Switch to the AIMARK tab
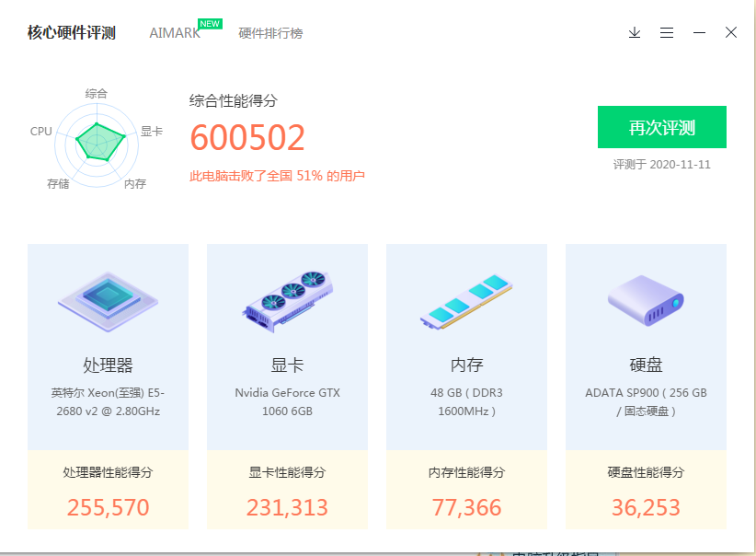This screenshot has height=556, width=756. point(175,33)
